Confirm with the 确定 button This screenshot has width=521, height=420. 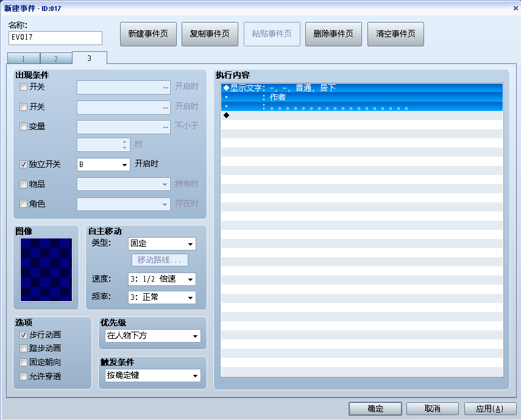(375, 408)
